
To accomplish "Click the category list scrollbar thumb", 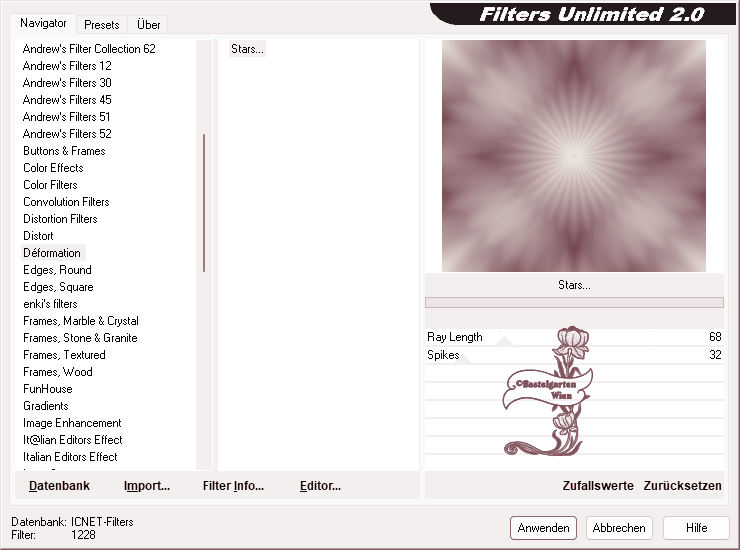I will coord(204,203).
